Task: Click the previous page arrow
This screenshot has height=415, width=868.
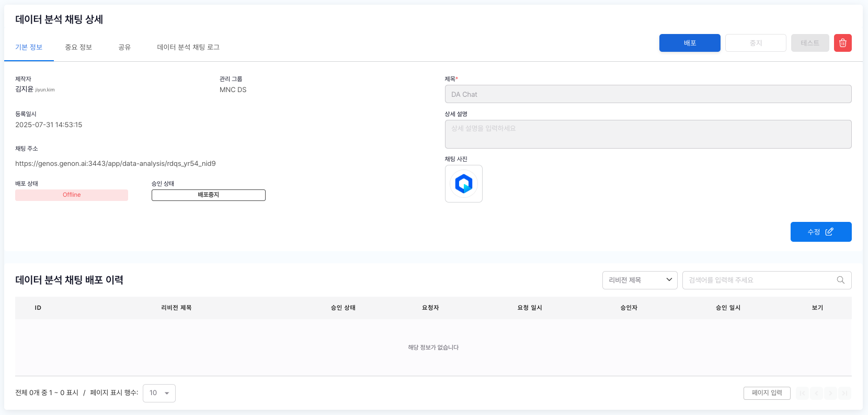Action: [816, 393]
